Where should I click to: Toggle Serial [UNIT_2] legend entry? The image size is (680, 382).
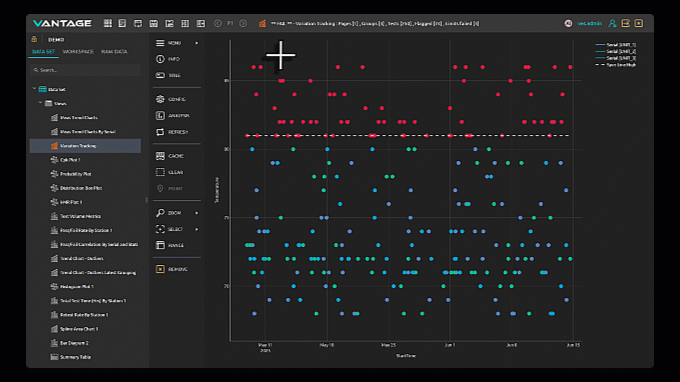point(616,51)
